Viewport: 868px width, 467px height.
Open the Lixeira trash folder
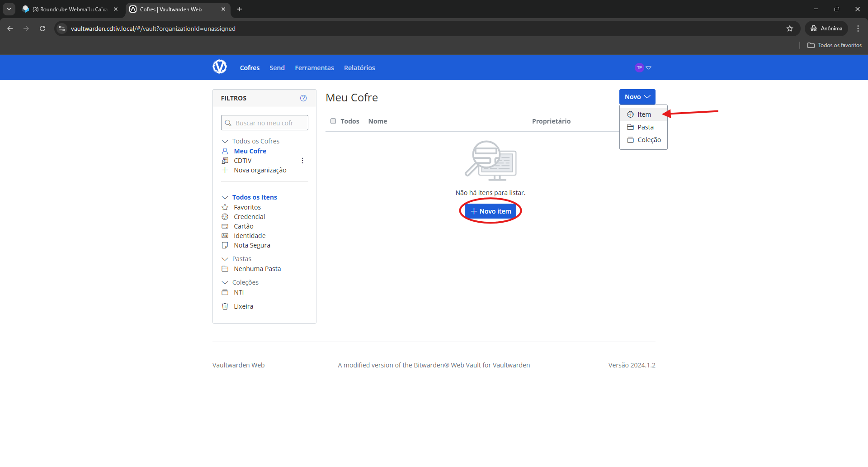click(x=243, y=306)
